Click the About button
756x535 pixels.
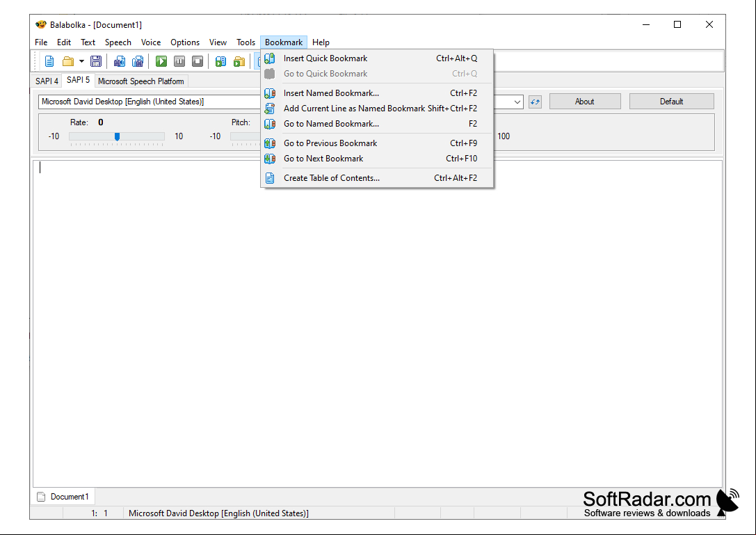click(x=585, y=102)
